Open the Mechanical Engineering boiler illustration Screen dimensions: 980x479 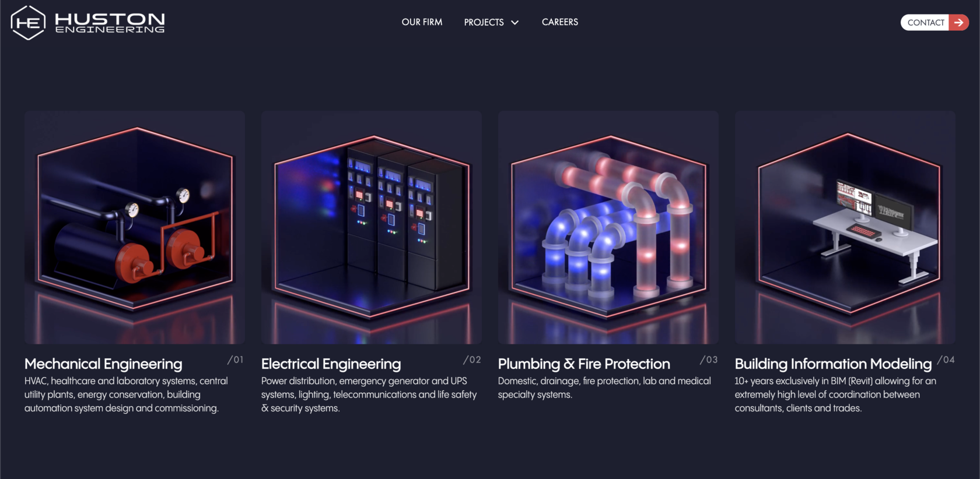click(135, 227)
